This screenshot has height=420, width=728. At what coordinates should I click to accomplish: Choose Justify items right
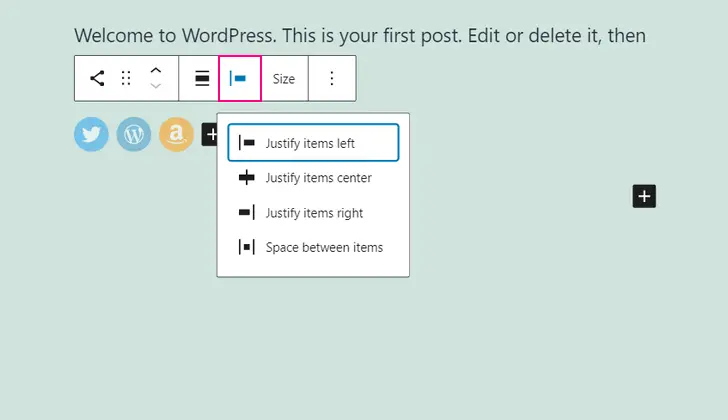[313, 213]
